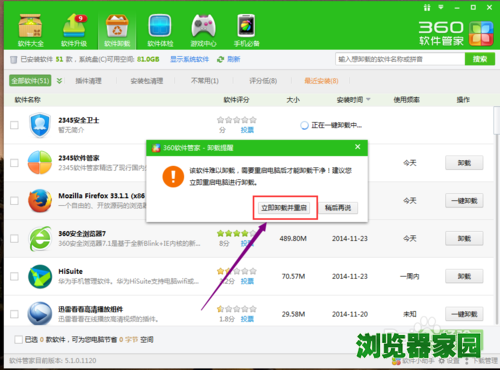Click the 搜索 search button
Viewport: 500px width, 370px height.
480,59
